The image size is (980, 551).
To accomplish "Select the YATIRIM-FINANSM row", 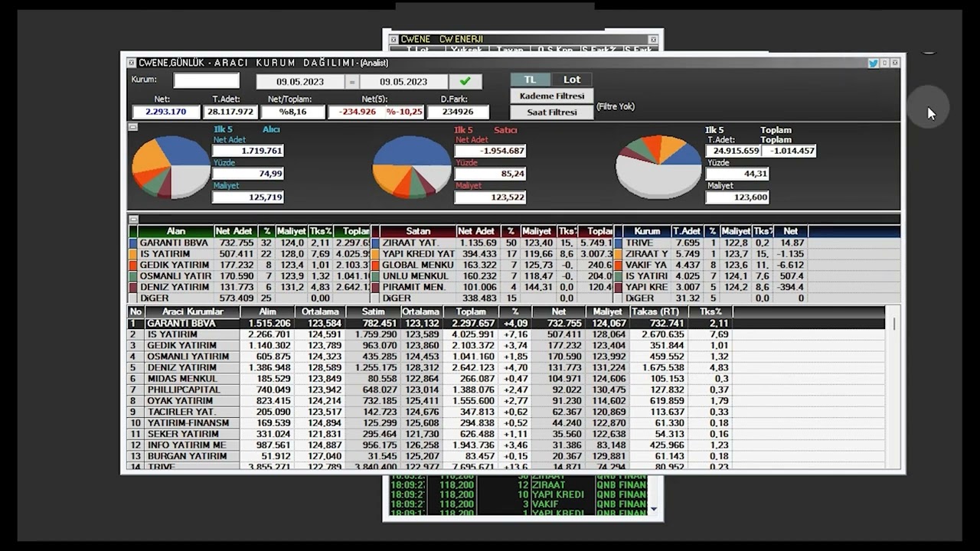I will 505,423.
